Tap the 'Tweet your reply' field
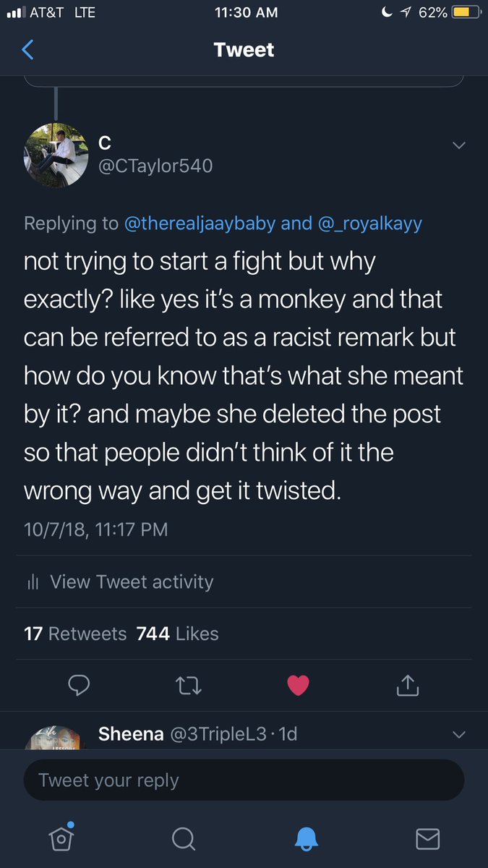This screenshot has height=868, width=488. point(244,780)
